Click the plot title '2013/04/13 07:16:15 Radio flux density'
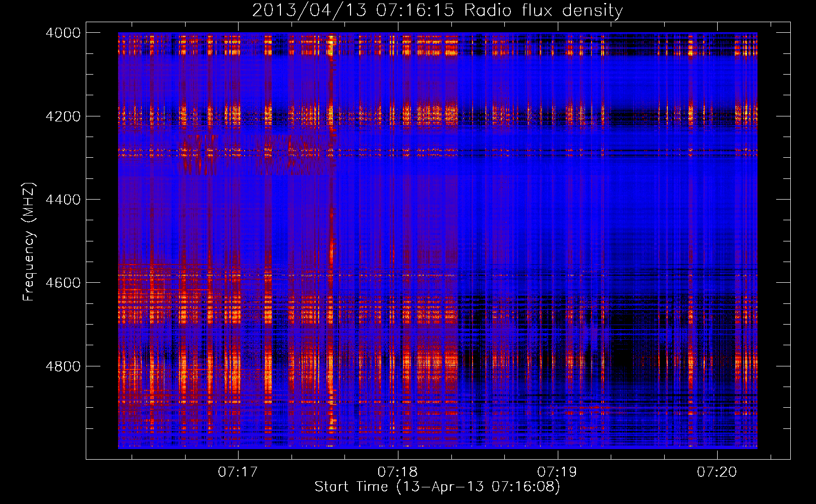The height and width of the screenshot is (504, 816). pyautogui.click(x=437, y=10)
